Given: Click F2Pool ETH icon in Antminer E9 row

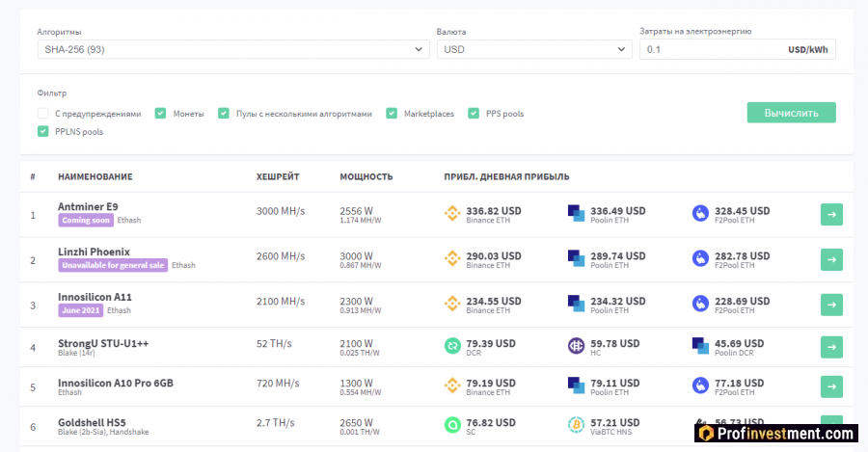Looking at the screenshot, I should [700, 214].
